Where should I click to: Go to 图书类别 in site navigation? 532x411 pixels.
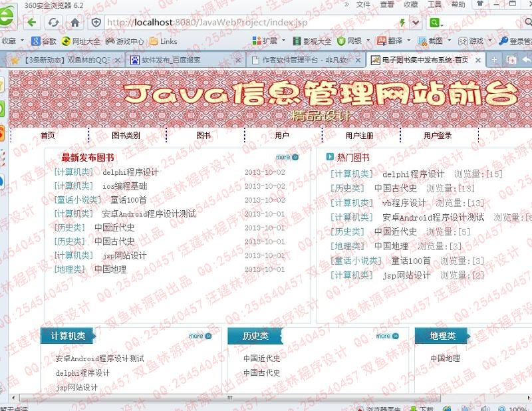126,136
